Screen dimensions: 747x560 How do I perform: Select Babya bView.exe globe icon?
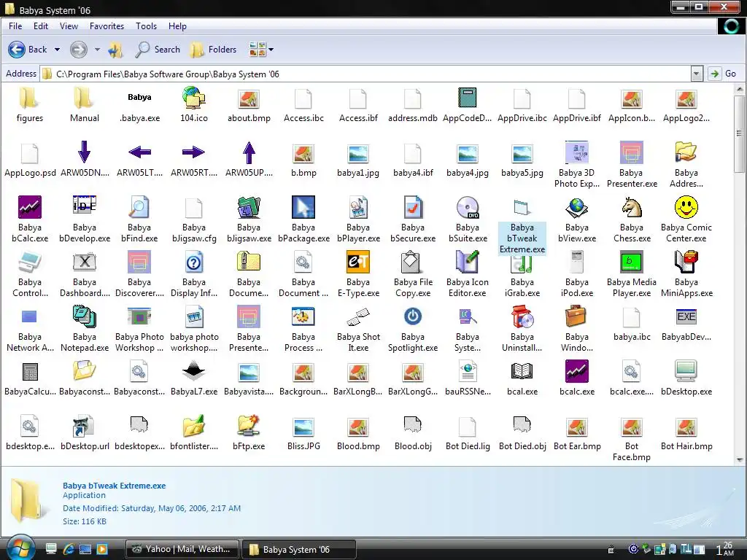tap(577, 208)
